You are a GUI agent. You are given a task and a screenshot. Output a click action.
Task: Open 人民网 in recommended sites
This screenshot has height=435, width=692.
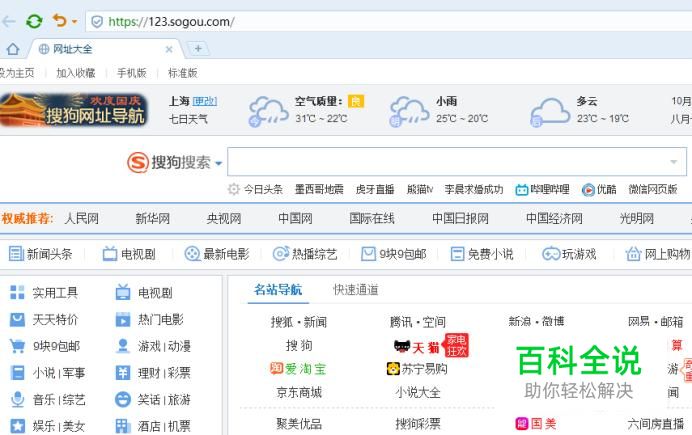(x=82, y=218)
